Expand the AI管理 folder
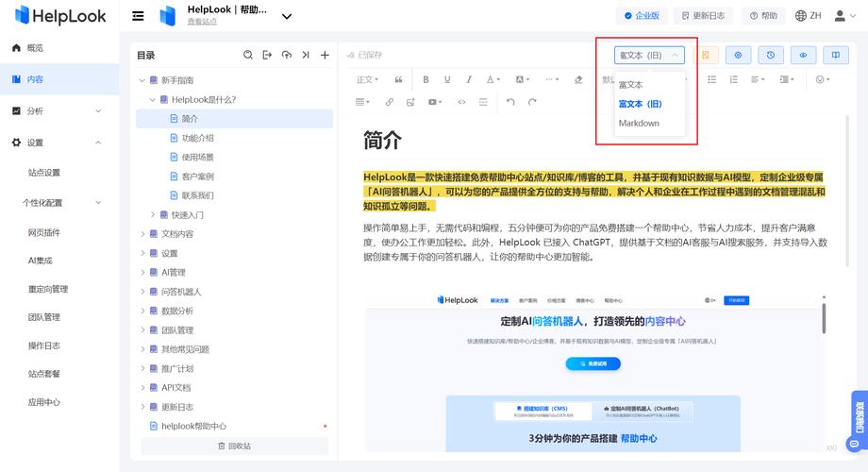Screen dimensions: 868x472 142,273
